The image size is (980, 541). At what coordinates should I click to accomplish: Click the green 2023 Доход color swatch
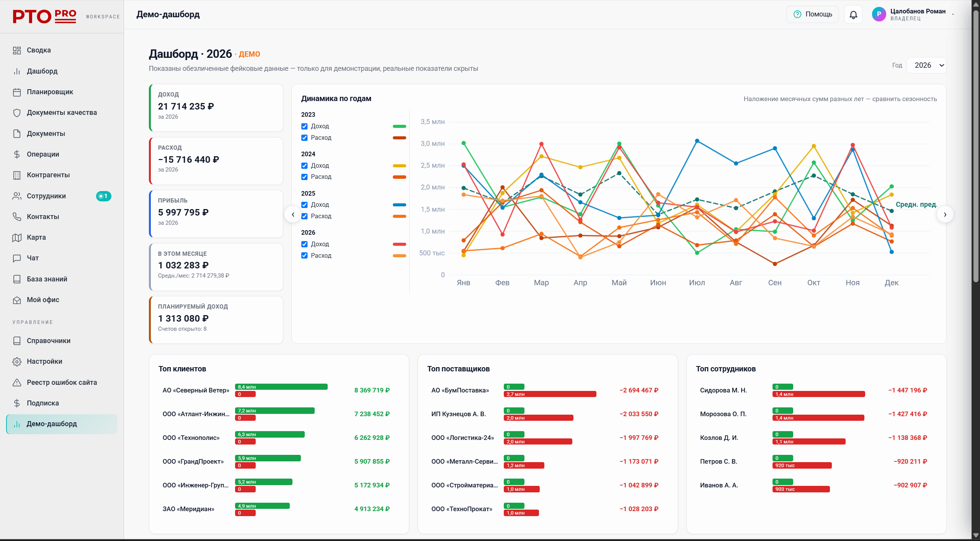tap(399, 126)
